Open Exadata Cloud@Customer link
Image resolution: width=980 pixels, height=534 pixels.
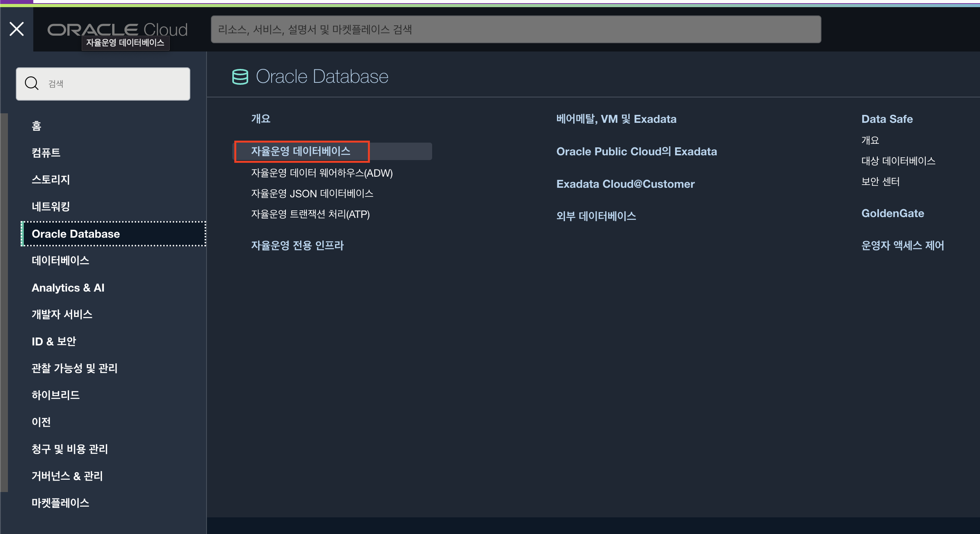(625, 184)
